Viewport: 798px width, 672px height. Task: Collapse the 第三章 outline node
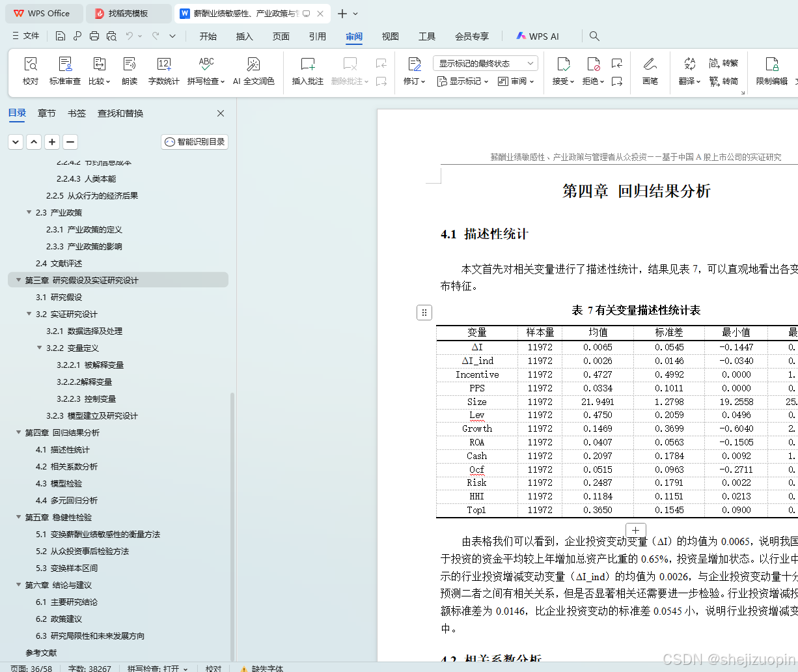(18, 280)
